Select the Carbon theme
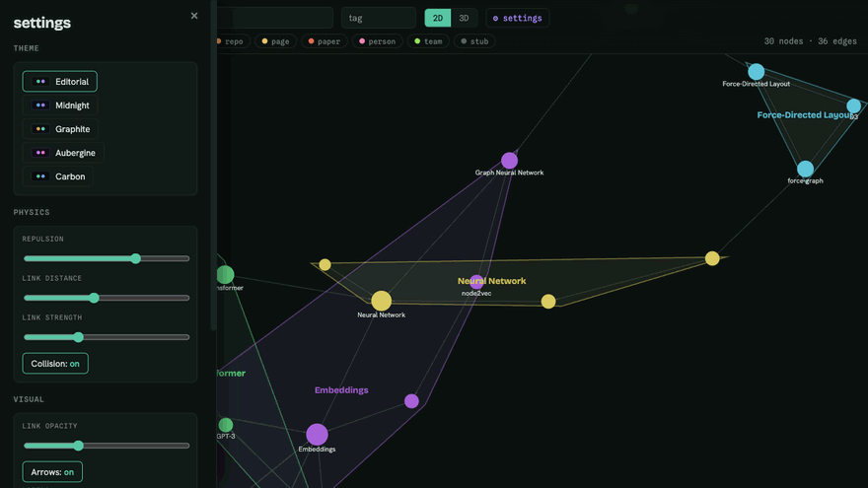868x488 pixels. [x=57, y=176]
